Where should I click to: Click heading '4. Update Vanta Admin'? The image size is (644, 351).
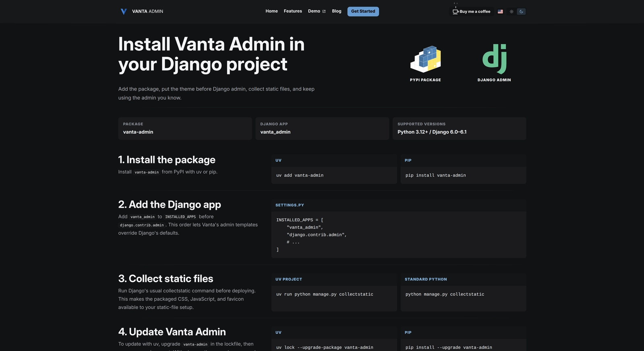pyautogui.click(x=172, y=332)
